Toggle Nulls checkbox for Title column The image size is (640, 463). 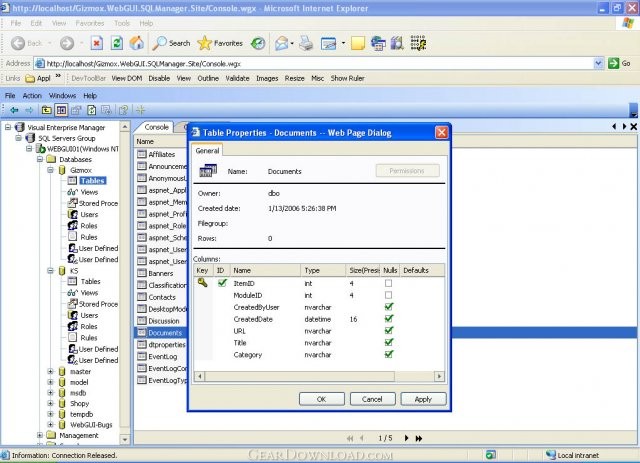[389, 342]
